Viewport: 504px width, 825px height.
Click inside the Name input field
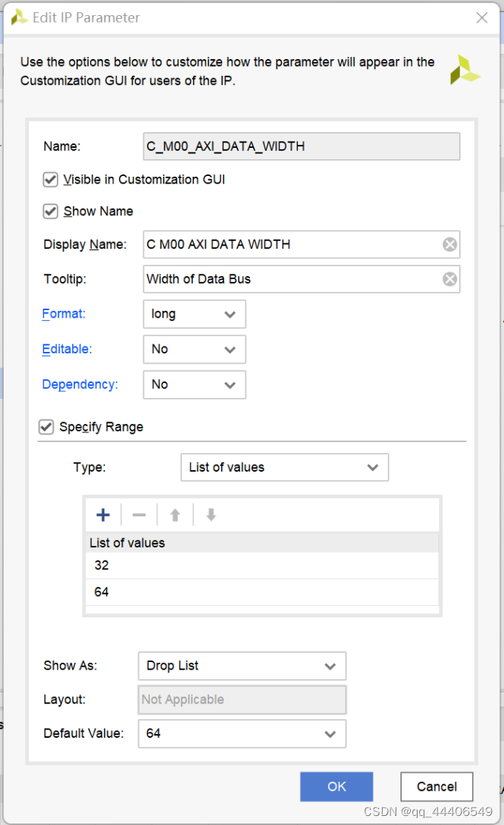[301, 146]
